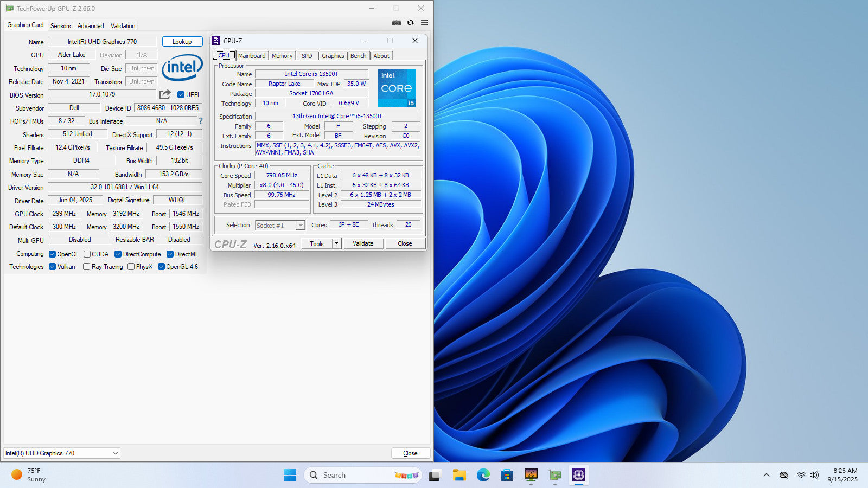This screenshot has height=488, width=868.
Task: Select the CPU tab in CPU-Z
Action: pyautogui.click(x=224, y=55)
